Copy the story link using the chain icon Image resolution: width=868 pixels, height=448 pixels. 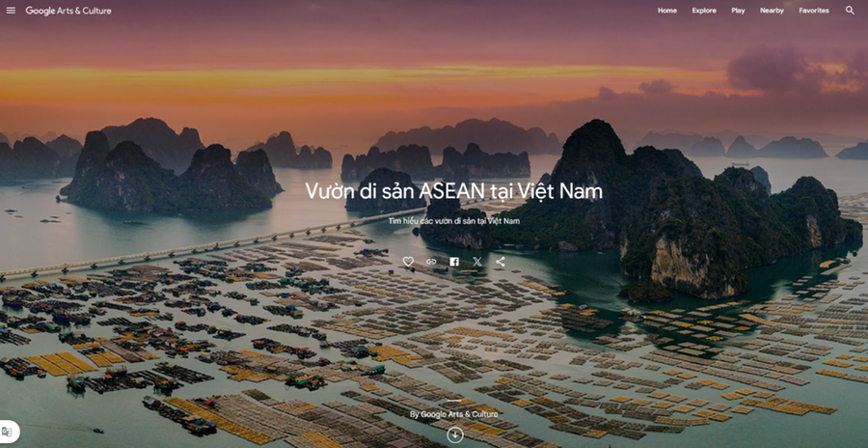[x=431, y=262]
